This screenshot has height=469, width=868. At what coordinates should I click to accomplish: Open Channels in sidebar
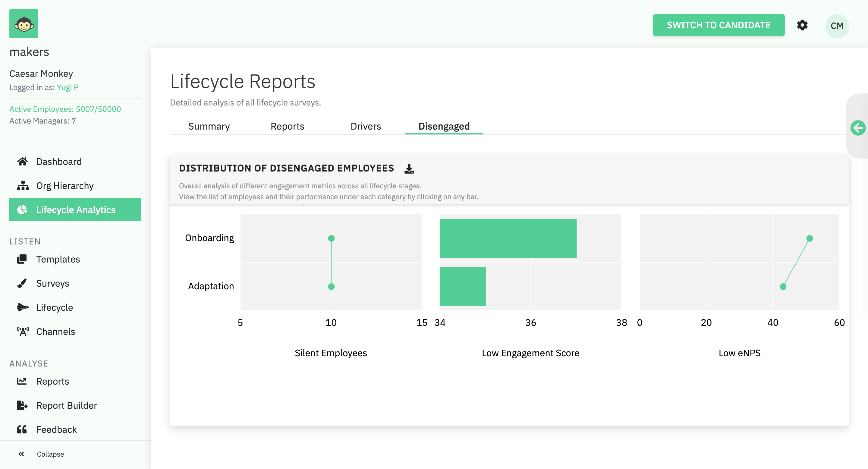coord(55,332)
